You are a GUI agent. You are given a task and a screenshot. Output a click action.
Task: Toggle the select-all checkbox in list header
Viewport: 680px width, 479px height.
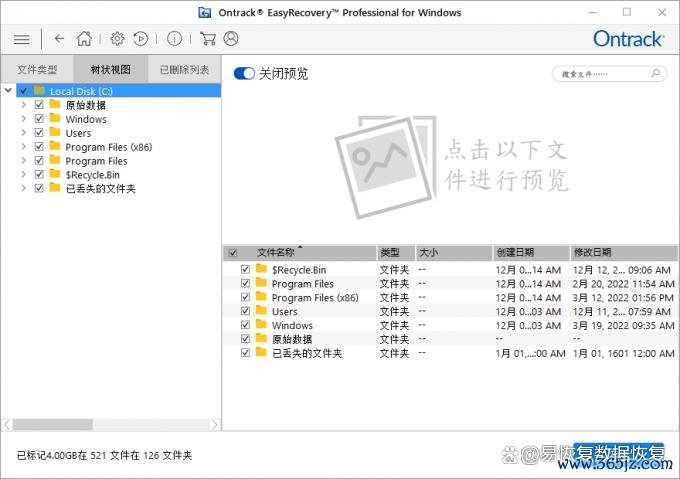(233, 253)
